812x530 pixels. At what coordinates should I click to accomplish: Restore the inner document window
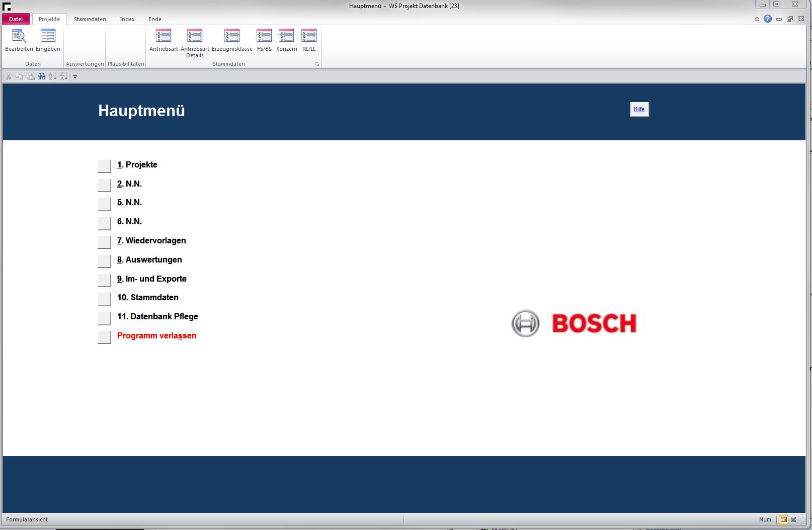(789, 19)
